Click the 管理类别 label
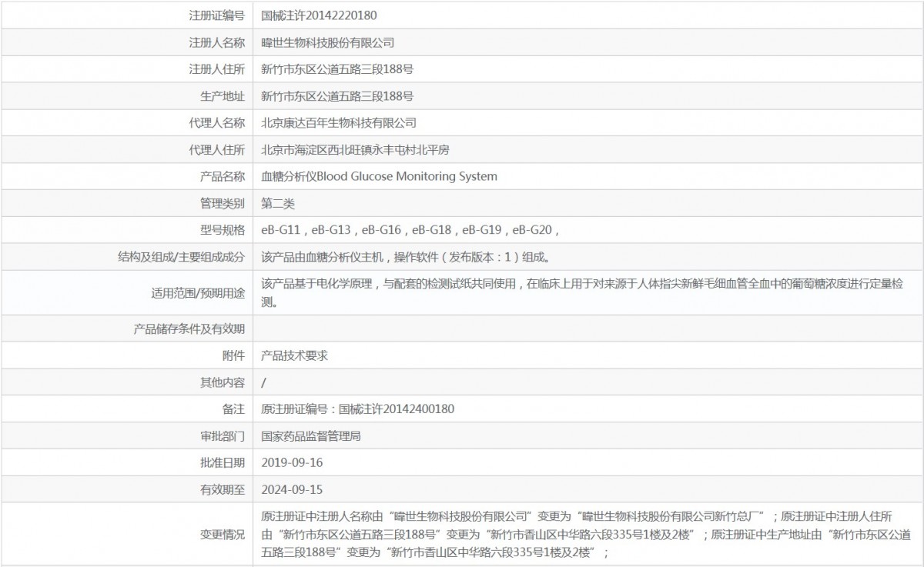Viewport: 924px width, 567px height. [x=223, y=203]
